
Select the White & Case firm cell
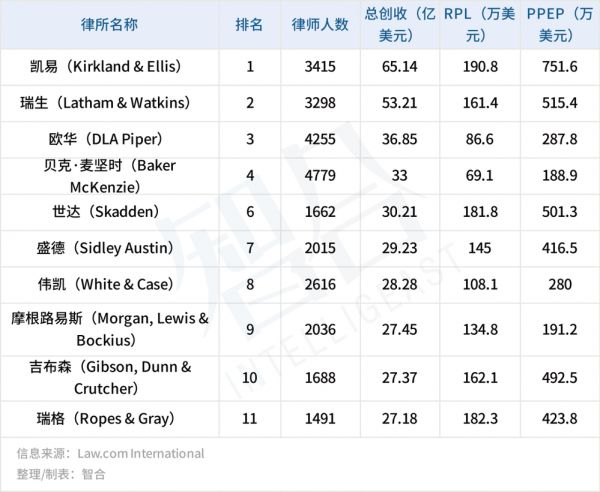(110, 283)
